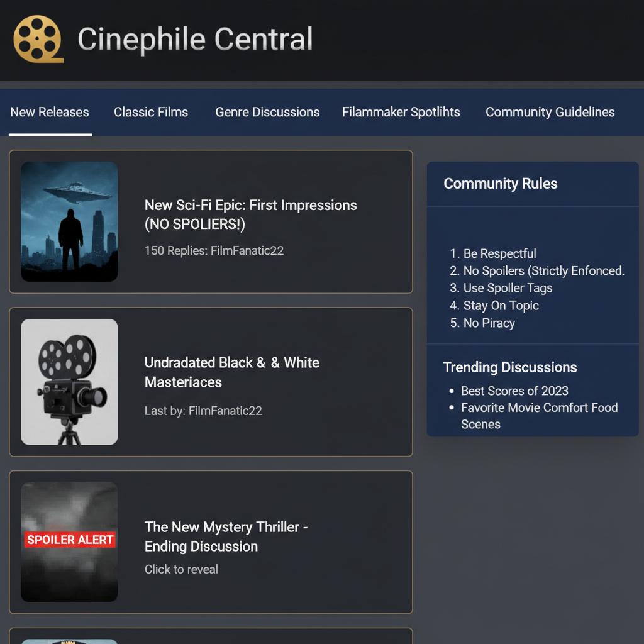The width and height of the screenshot is (644, 644).
Task: Select the Filmmaker Spotlights tab
Action: point(401,113)
